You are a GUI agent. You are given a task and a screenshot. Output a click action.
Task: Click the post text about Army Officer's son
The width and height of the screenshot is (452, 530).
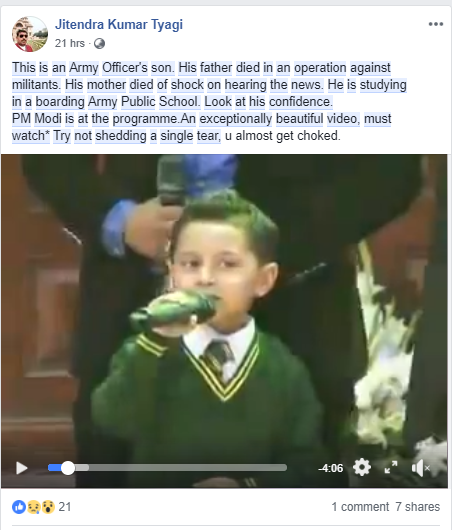point(210,101)
